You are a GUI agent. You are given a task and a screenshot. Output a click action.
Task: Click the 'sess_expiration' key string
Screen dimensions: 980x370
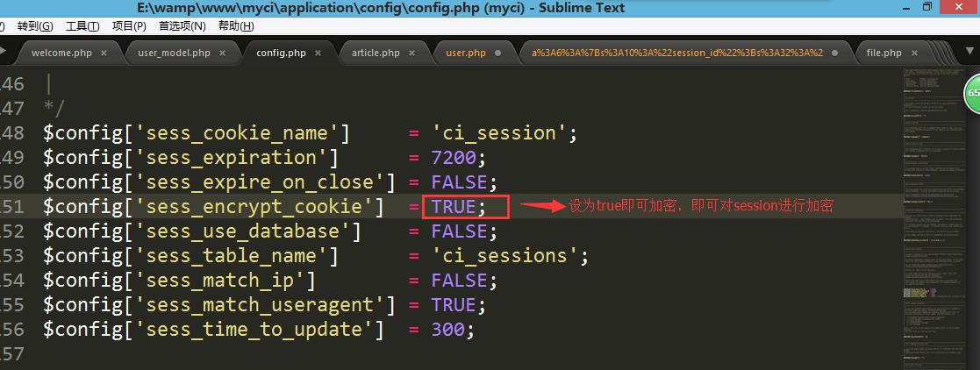[x=229, y=158]
